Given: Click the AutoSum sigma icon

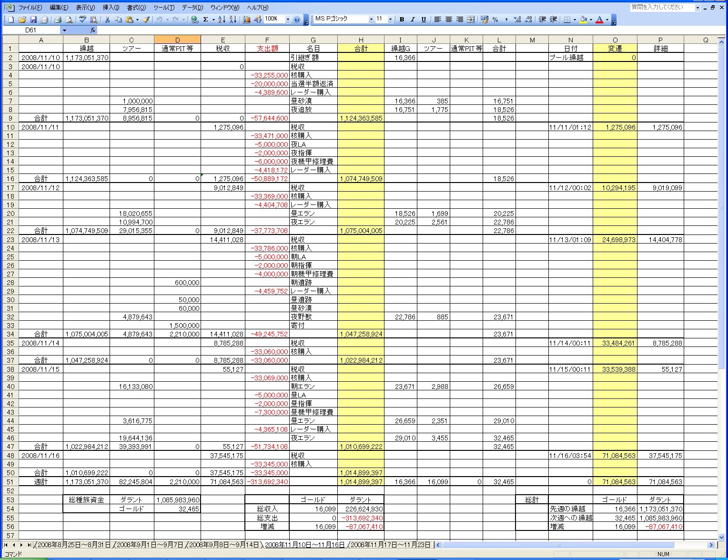Looking at the screenshot, I should point(206,20).
